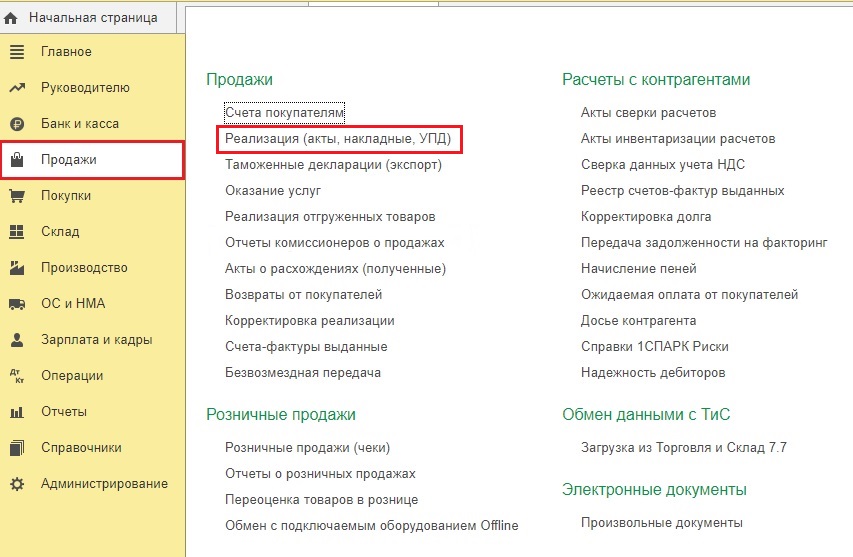Click the Отчеты bar chart icon
Screen dimensions: 853x557
coord(17,412)
